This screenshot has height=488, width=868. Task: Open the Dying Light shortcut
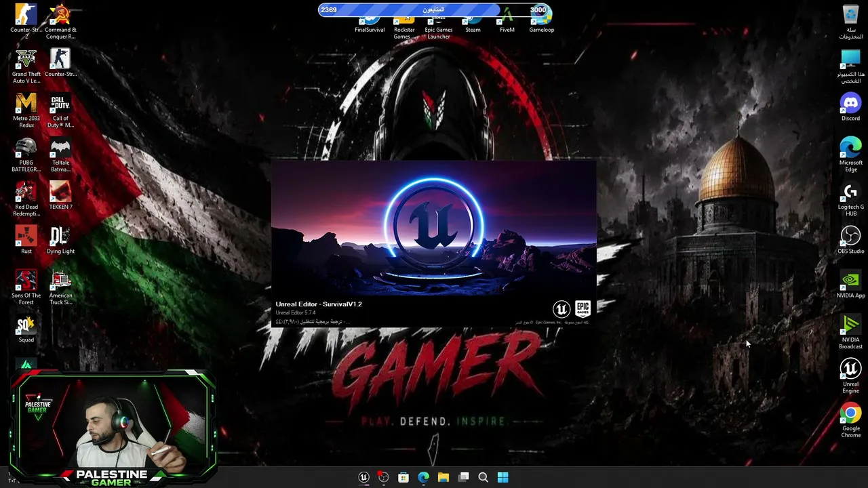point(60,240)
